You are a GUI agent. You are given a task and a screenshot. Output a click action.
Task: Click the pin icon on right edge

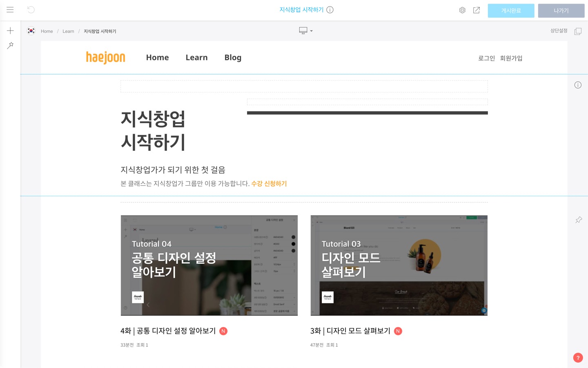pos(579,220)
